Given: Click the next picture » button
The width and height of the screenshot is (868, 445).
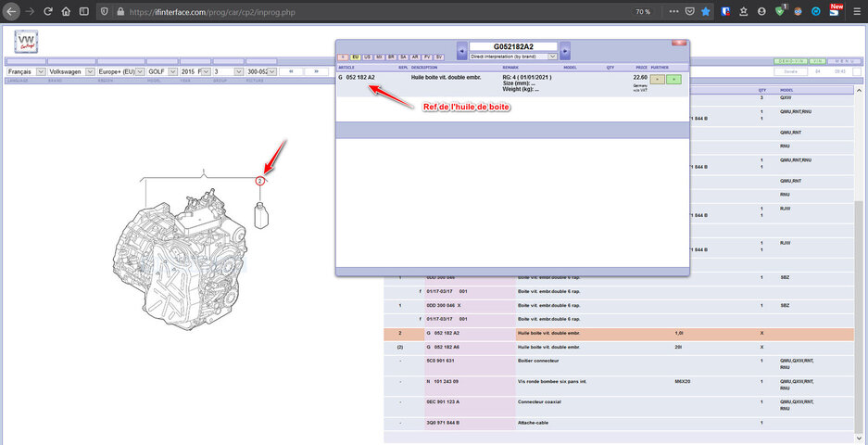Looking at the screenshot, I should [316, 71].
